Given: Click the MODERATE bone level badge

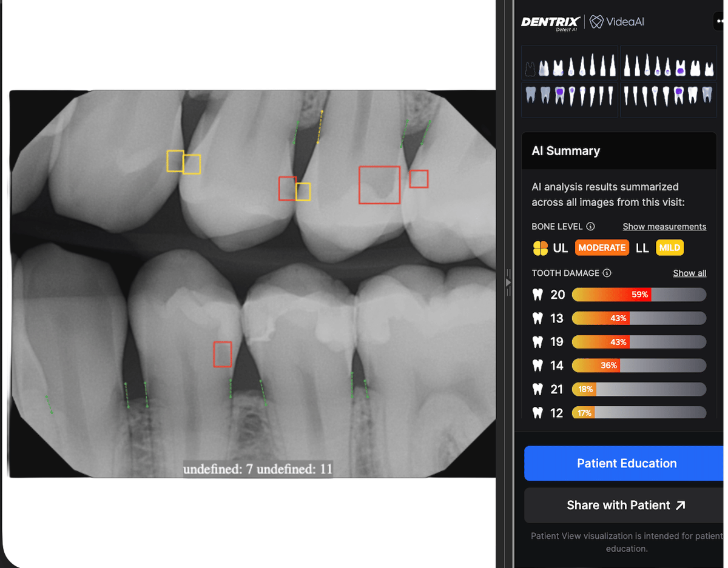Looking at the screenshot, I should [602, 248].
